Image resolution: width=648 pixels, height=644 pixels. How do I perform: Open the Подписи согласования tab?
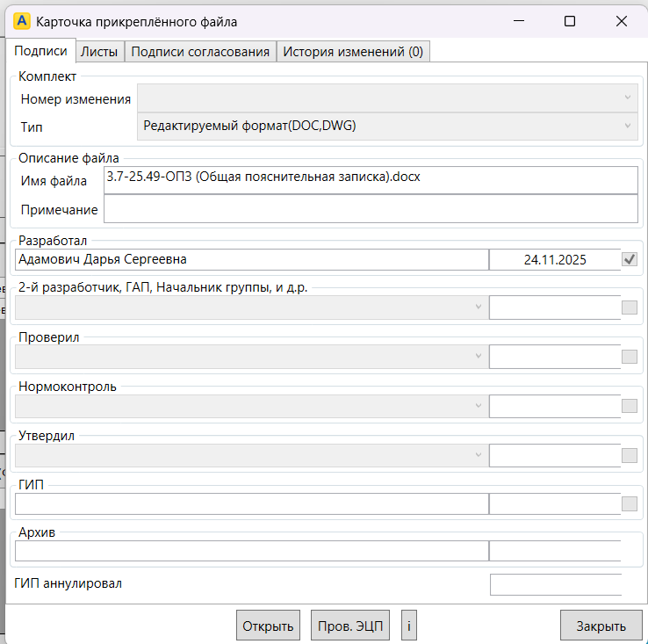tap(200, 52)
